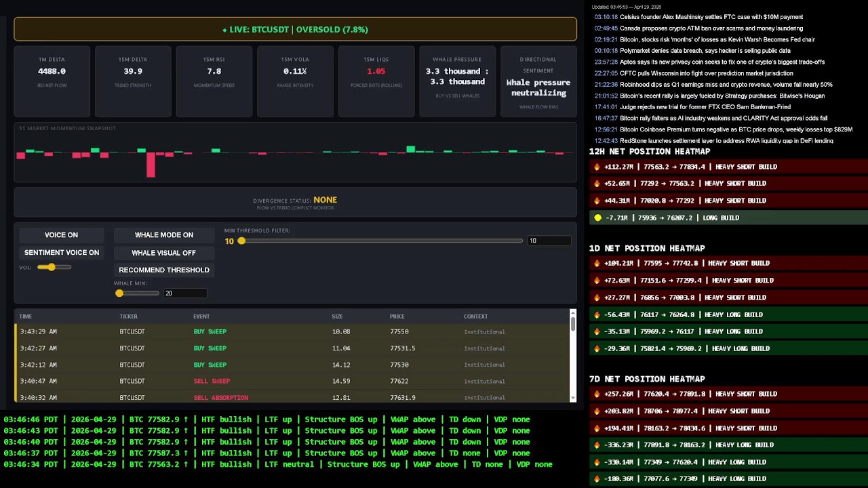This screenshot has width=868, height=488.
Task: Click fire icon on -35.13M 1D row
Action: (x=597, y=331)
